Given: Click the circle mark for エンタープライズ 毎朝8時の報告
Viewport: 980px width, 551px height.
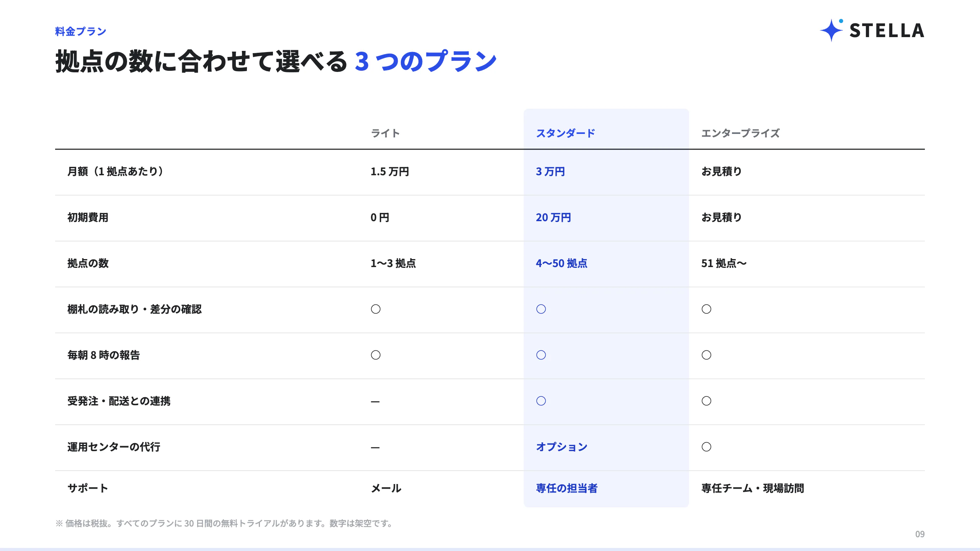Looking at the screenshot, I should click(706, 355).
